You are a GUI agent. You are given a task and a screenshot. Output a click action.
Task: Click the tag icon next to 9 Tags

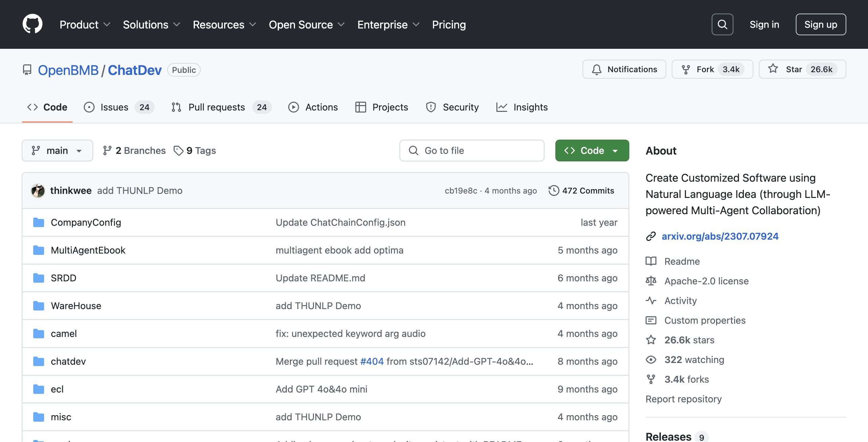(178, 150)
